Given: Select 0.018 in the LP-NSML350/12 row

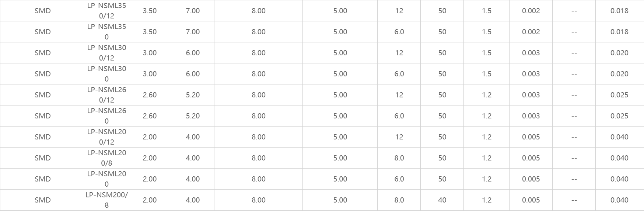Looking at the screenshot, I should 619,11.
